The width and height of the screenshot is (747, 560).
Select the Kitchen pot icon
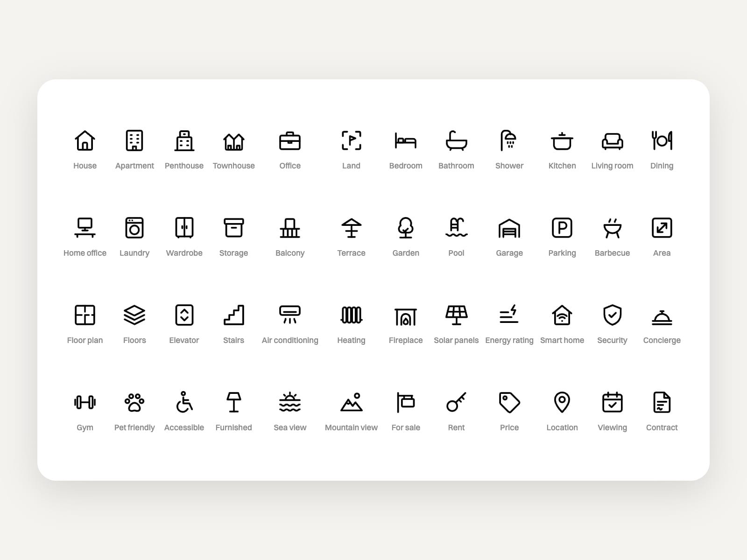pyautogui.click(x=562, y=141)
